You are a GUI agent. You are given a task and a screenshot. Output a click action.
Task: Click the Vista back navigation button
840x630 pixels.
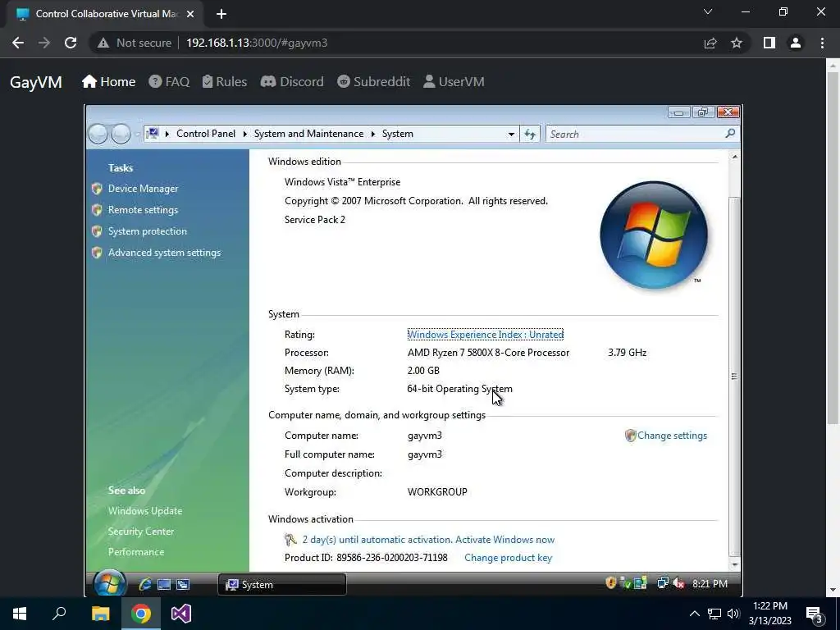tap(98, 134)
